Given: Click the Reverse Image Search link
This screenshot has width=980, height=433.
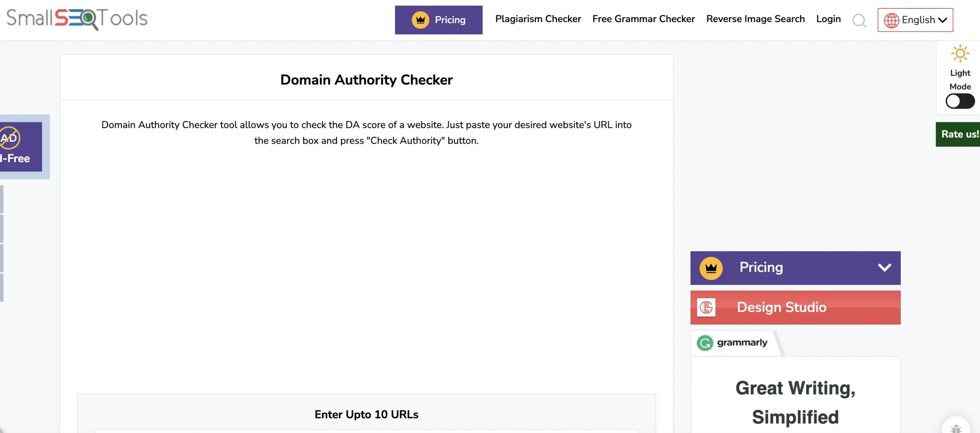Looking at the screenshot, I should (756, 19).
